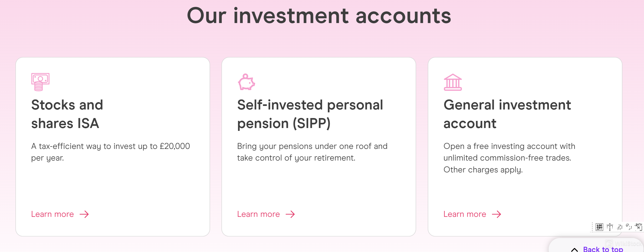This screenshot has width=644, height=252.
Task: Toggle the Chinese punctuation mode icon
Action: 629,227
